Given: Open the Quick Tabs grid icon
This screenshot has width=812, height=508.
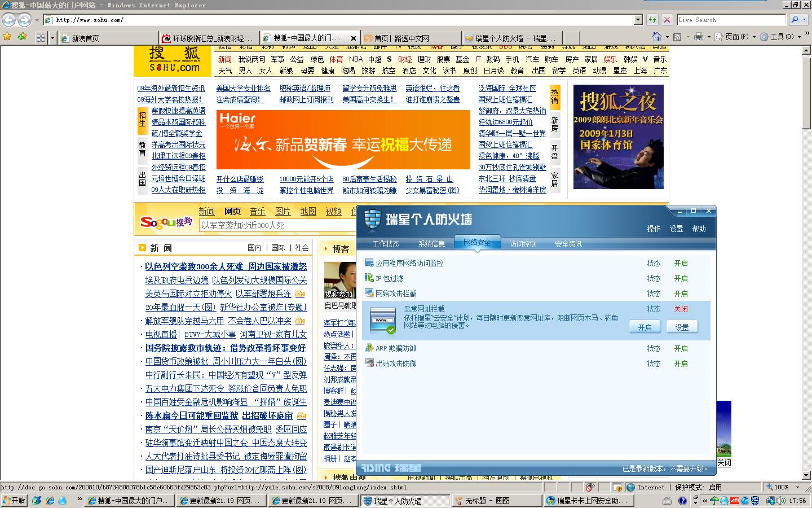Looking at the screenshot, I should pos(41,38).
